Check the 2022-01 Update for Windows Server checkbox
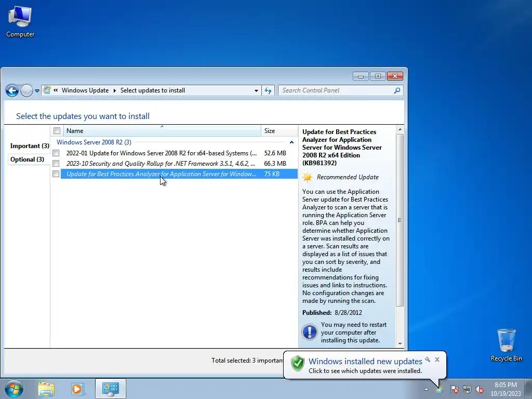 tap(56, 153)
